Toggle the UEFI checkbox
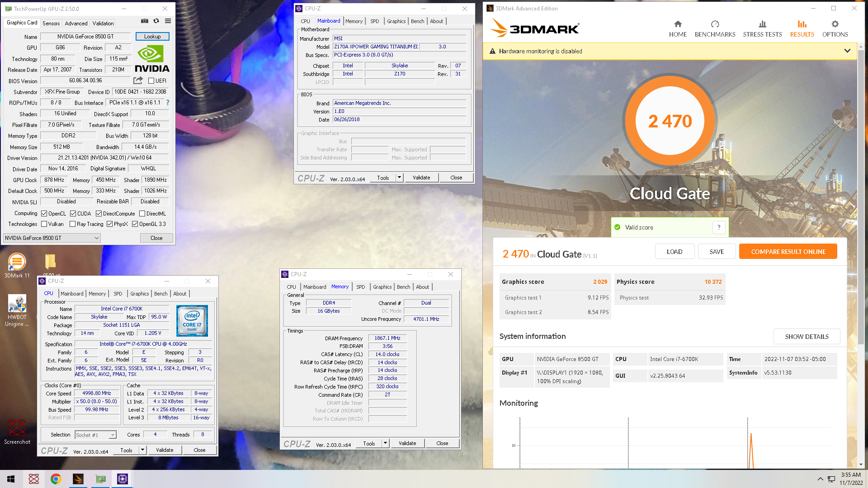The height and width of the screenshot is (488, 868). coord(151,81)
